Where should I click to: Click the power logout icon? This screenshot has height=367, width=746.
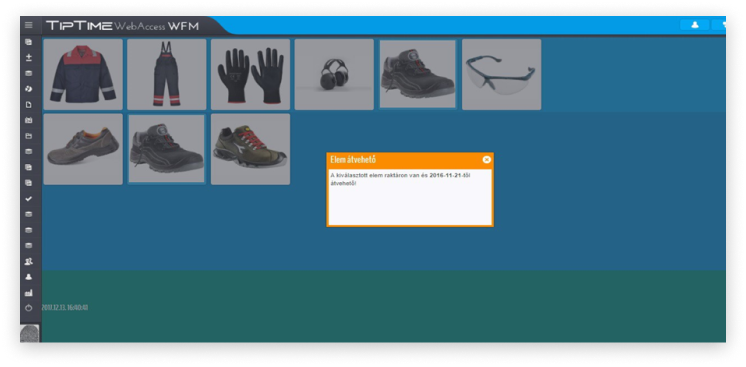click(29, 308)
